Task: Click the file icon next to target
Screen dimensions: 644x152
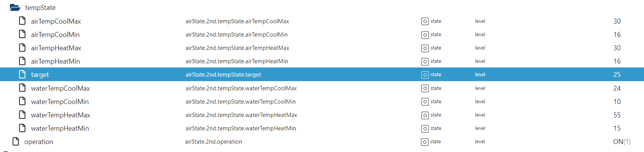Action: (x=23, y=74)
